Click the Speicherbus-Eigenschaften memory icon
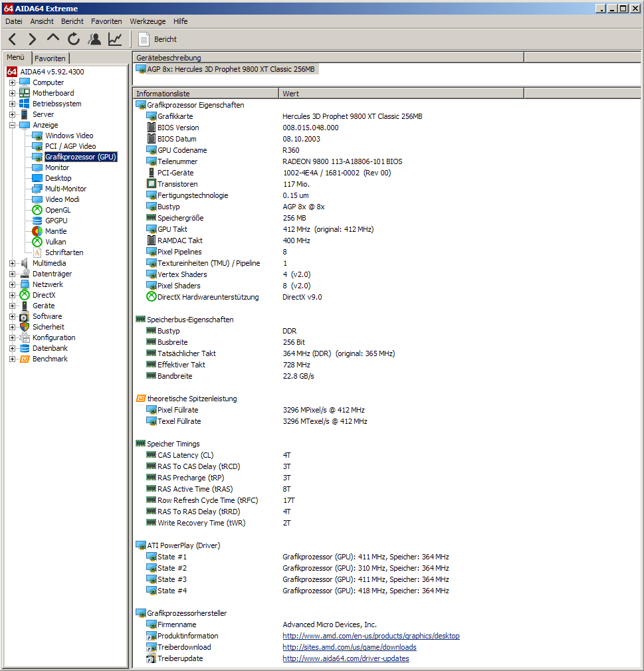The width and height of the screenshot is (644, 671). [x=140, y=320]
